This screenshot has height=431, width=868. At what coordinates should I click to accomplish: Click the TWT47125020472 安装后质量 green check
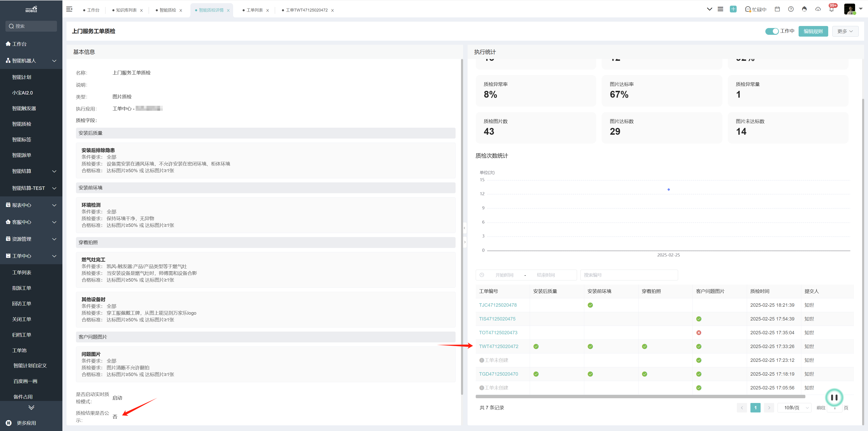pyautogui.click(x=536, y=346)
